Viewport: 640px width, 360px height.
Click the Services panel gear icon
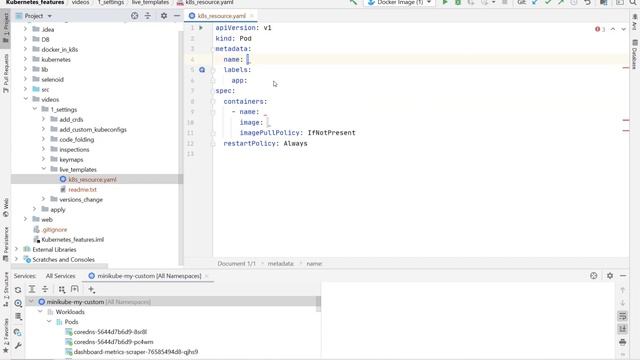[x=610, y=276]
